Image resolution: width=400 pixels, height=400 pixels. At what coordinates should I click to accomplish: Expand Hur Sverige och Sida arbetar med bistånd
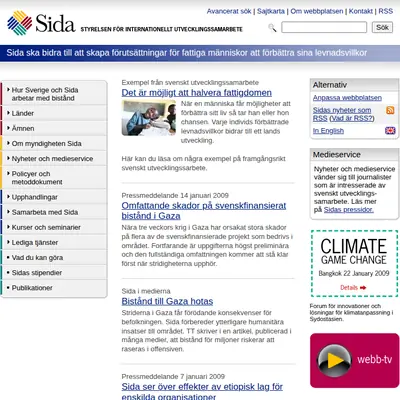(54, 94)
